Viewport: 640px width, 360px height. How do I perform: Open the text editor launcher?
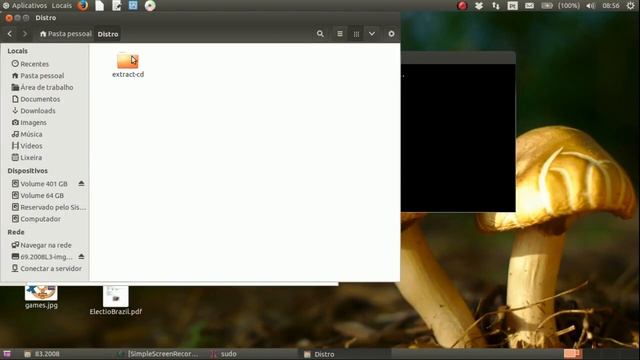click(117, 5)
